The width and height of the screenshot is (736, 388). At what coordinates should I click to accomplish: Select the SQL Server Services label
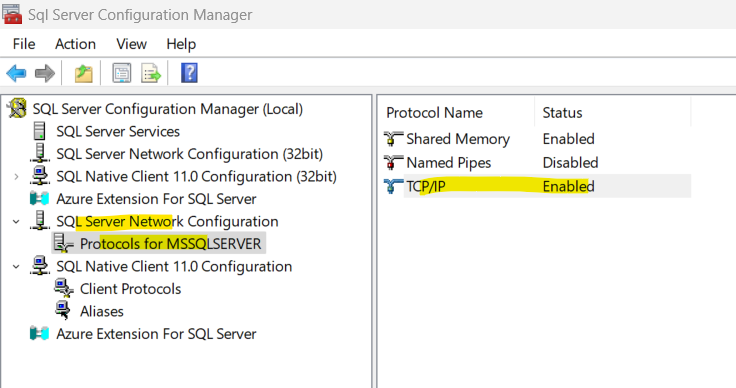coord(118,131)
